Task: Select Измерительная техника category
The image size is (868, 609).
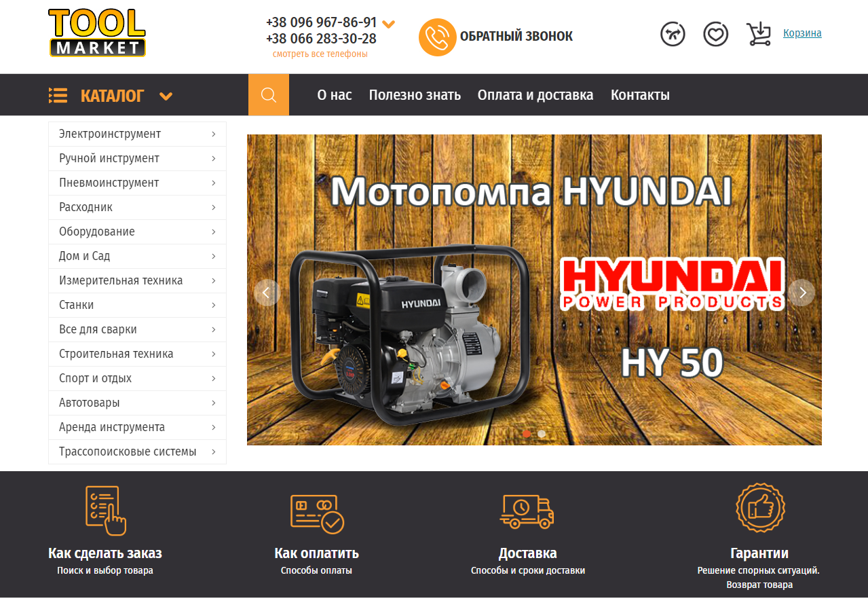Action: tap(137, 280)
